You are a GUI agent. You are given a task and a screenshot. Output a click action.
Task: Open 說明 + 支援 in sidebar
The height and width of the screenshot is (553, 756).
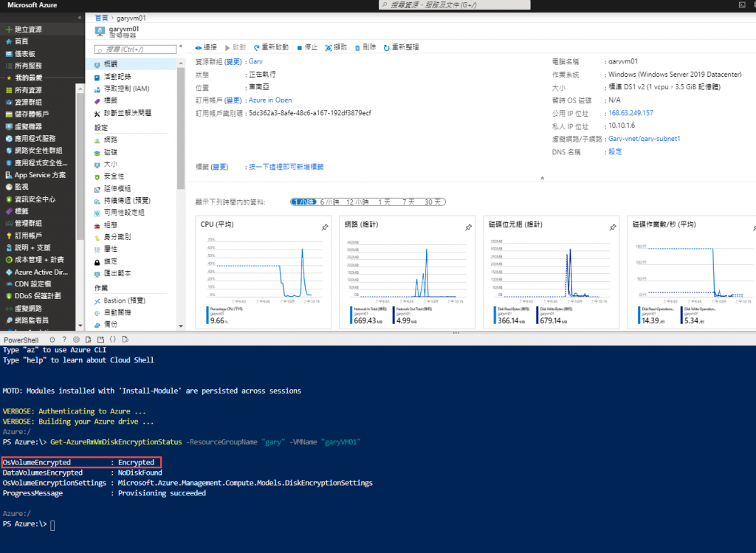coord(28,247)
